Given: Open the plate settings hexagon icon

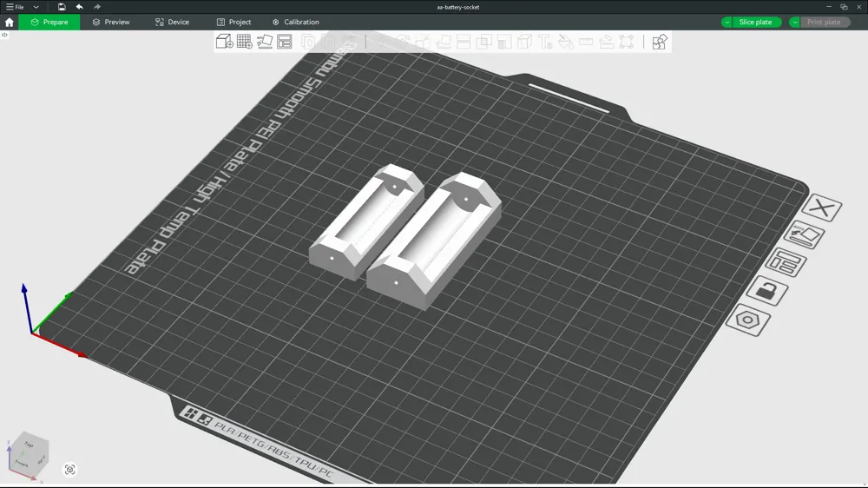Looking at the screenshot, I should (x=748, y=320).
